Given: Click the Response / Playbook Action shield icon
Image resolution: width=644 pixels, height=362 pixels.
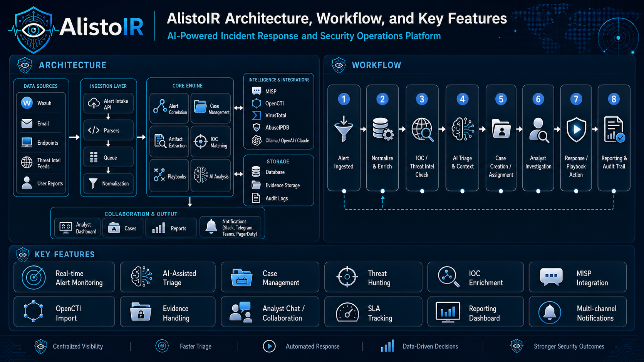Looking at the screenshot, I should click(x=576, y=130).
